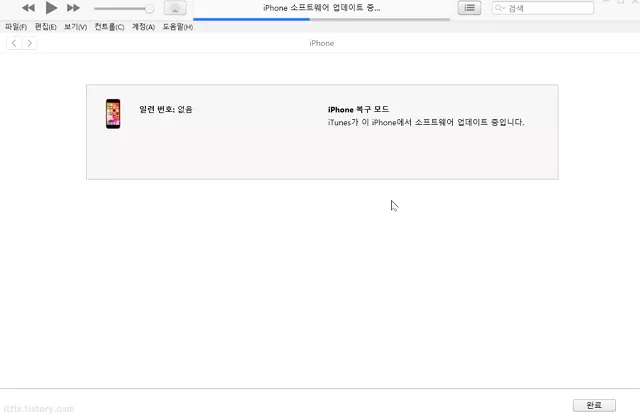Click the 검색 search field
Screen dimensions: 640x420
click(x=543, y=8)
